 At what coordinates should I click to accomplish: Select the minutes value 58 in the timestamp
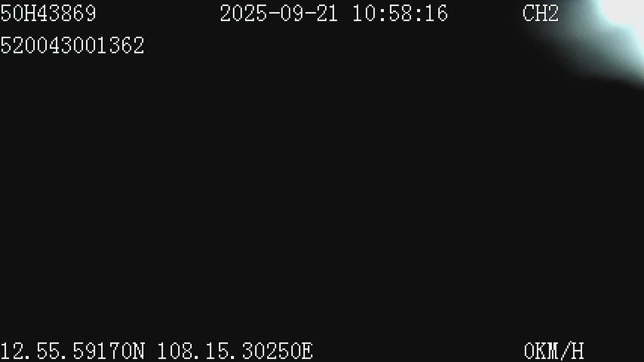tap(400, 13)
